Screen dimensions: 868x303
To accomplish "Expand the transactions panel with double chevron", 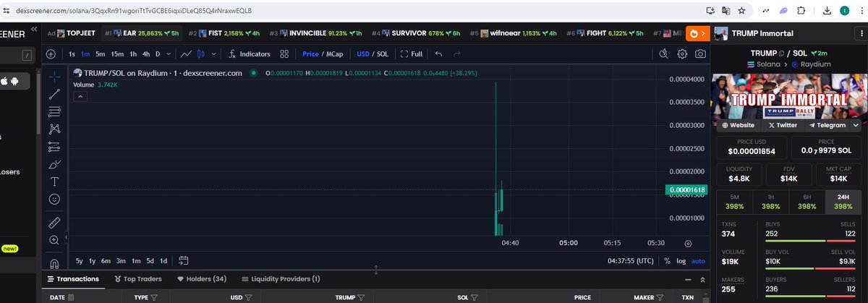I will [702, 280].
